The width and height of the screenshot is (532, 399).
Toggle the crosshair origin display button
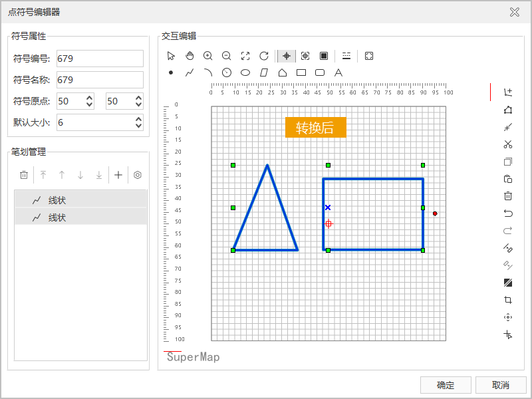[287, 56]
